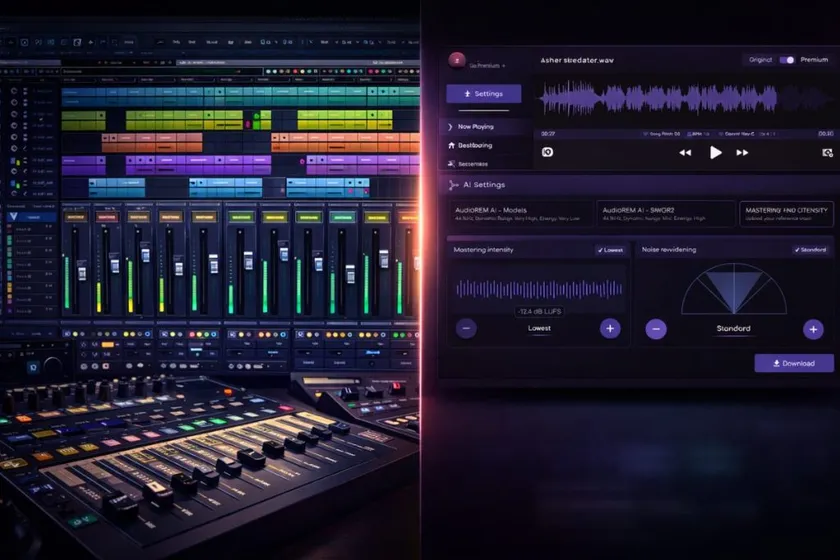Rewind the track with the double-left arrows
This screenshot has width=840, height=560.
point(685,153)
